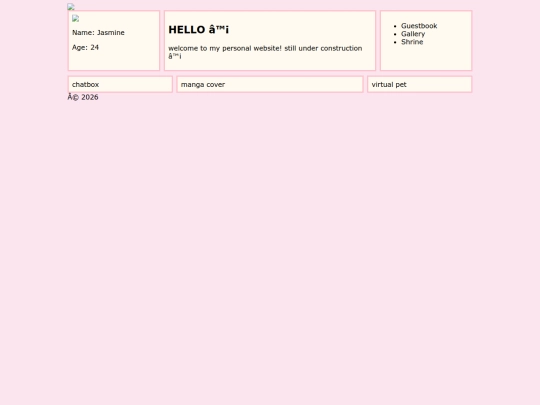This screenshot has width=540, height=405.
Task: Open the Gallery list item
Action: [413, 34]
